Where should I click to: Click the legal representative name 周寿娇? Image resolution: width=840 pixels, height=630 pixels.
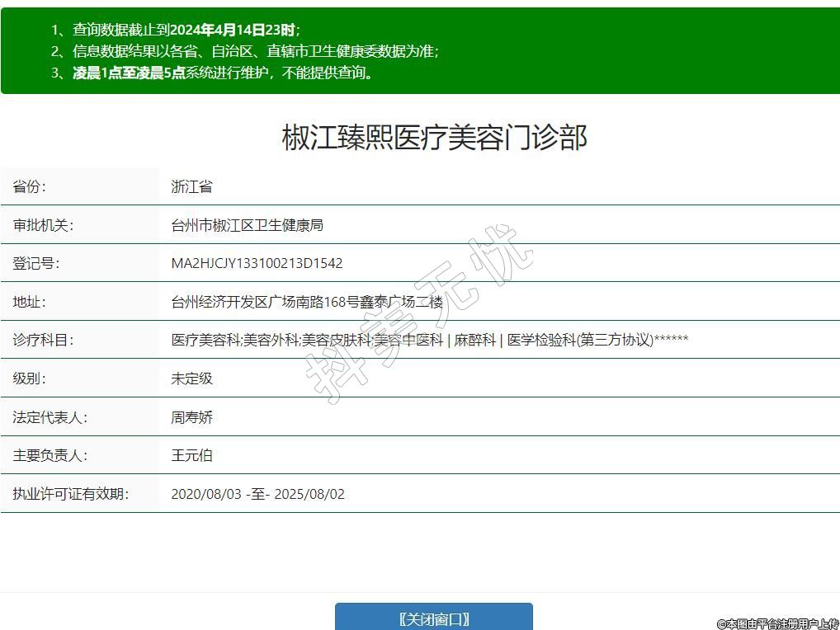[x=191, y=417]
